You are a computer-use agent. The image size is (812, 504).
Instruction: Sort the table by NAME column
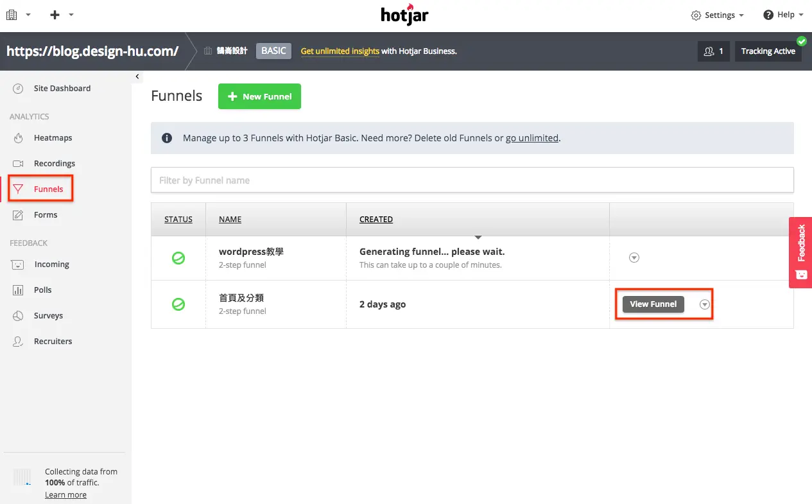click(x=230, y=220)
